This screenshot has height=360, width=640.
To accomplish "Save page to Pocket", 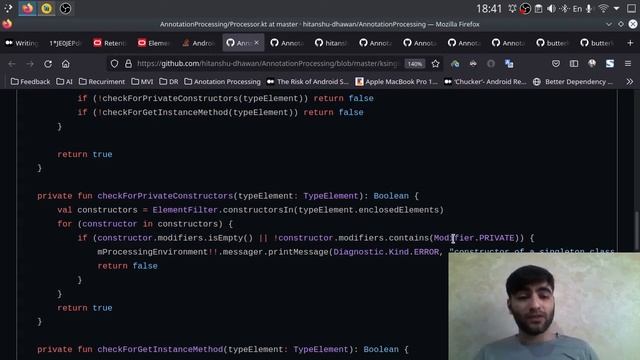I will click(556, 64).
